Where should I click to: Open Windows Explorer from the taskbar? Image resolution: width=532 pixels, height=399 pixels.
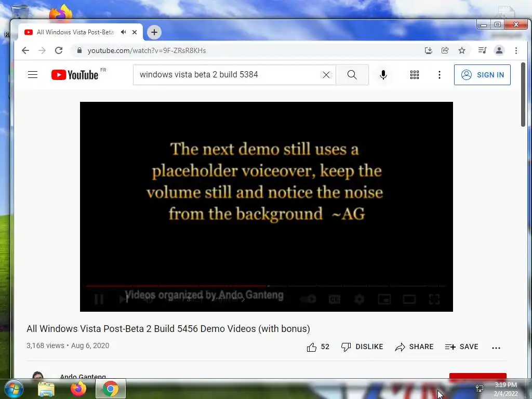pyautogui.click(x=46, y=389)
